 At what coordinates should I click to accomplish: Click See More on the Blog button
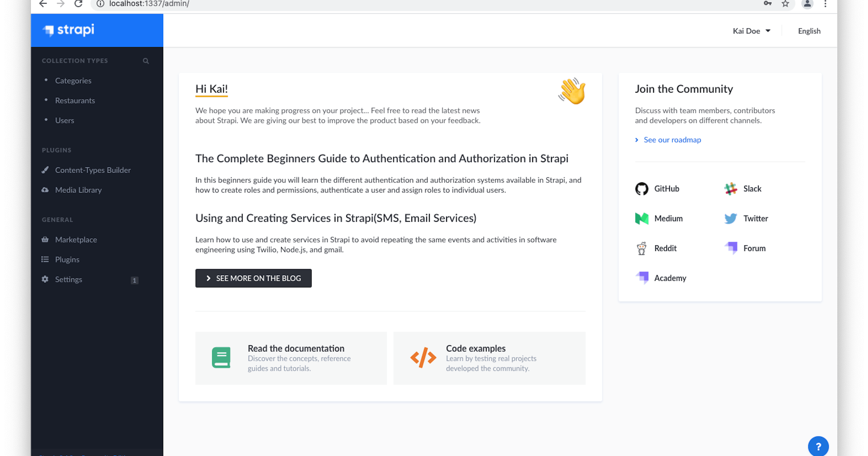(x=253, y=278)
